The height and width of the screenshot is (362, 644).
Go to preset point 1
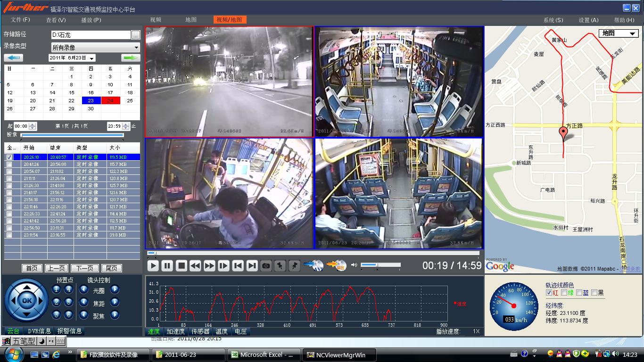(57, 289)
